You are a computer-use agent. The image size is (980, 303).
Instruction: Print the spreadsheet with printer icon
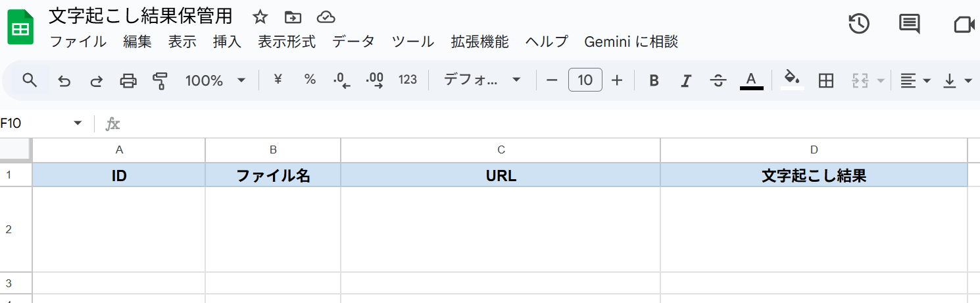point(128,80)
